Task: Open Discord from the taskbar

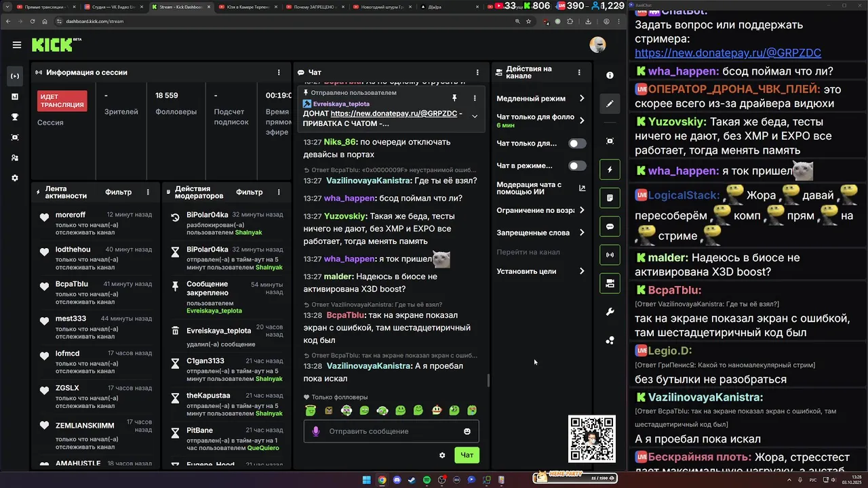Action: click(396, 480)
